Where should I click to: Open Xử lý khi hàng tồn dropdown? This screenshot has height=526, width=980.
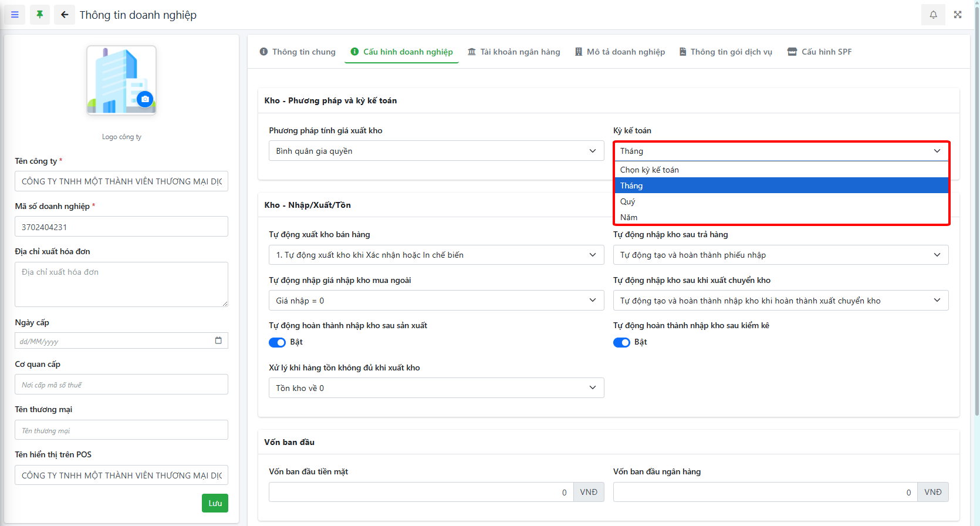pyautogui.click(x=436, y=388)
